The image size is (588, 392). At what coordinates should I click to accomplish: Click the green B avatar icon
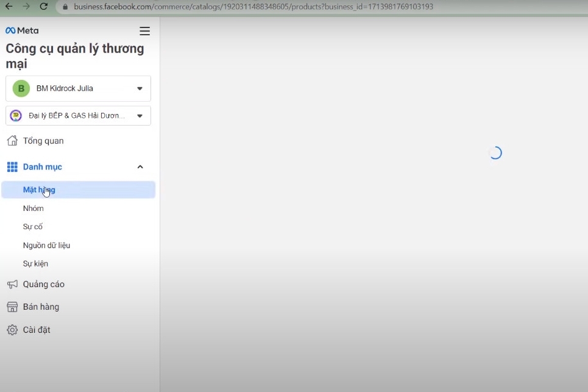pyautogui.click(x=21, y=88)
